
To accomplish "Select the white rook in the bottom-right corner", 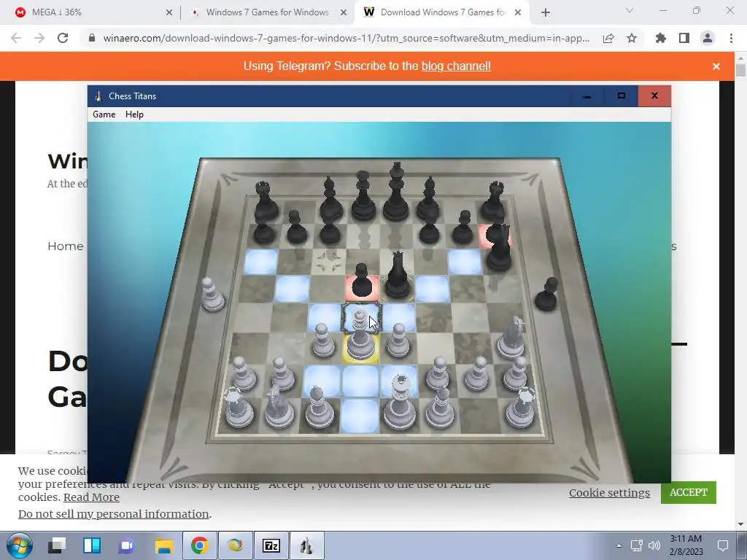I will (x=519, y=408).
